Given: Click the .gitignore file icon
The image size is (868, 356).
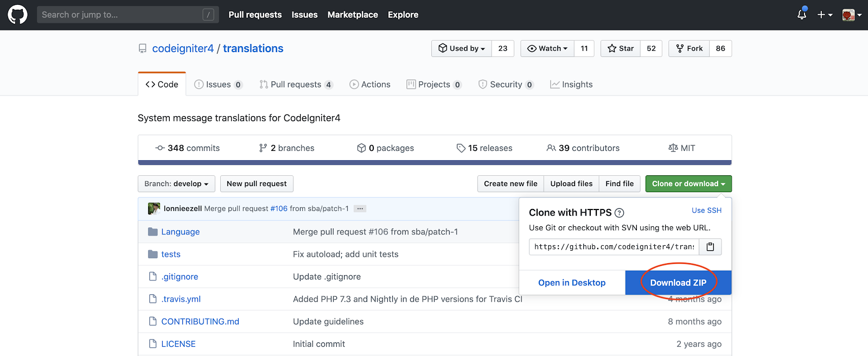Looking at the screenshot, I should tap(152, 277).
